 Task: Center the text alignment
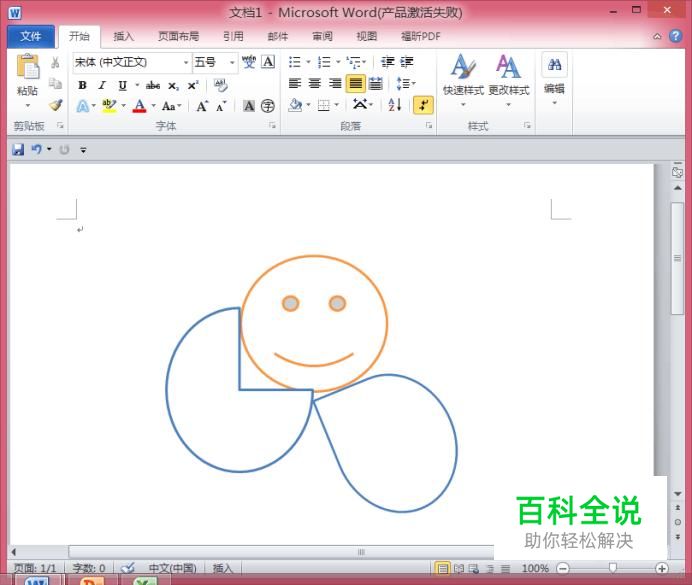(315, 83)
